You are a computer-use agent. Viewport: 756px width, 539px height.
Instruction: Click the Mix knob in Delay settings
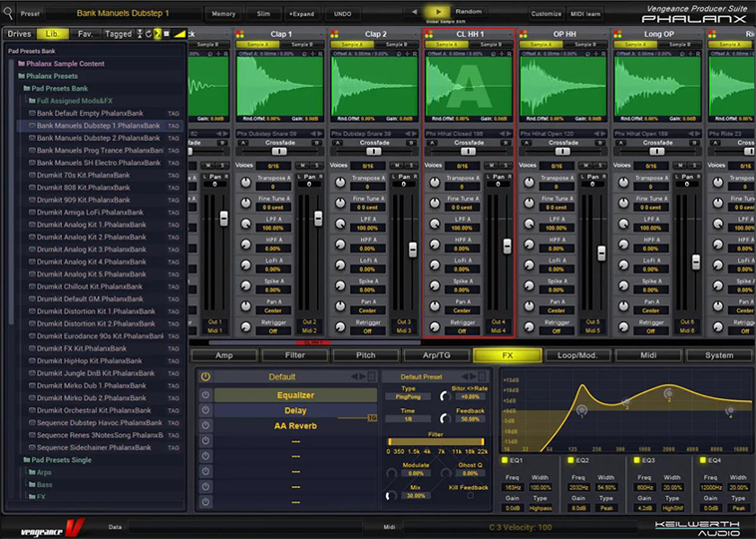tap(389, 496)
